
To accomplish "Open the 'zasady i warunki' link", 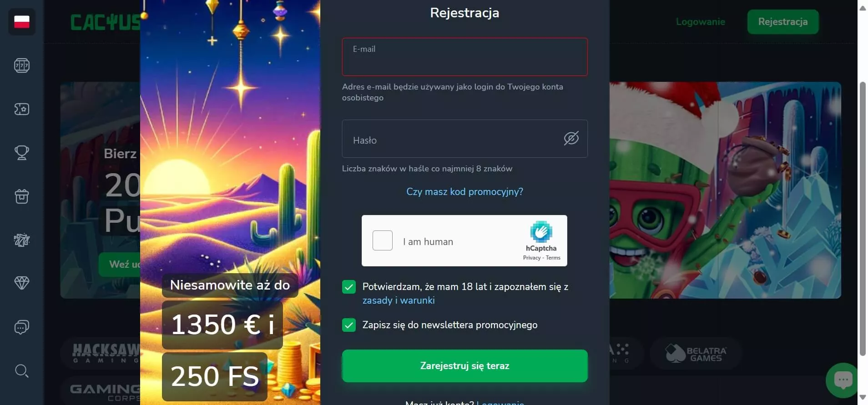I will pyautogui.click(x=399, y=300).
